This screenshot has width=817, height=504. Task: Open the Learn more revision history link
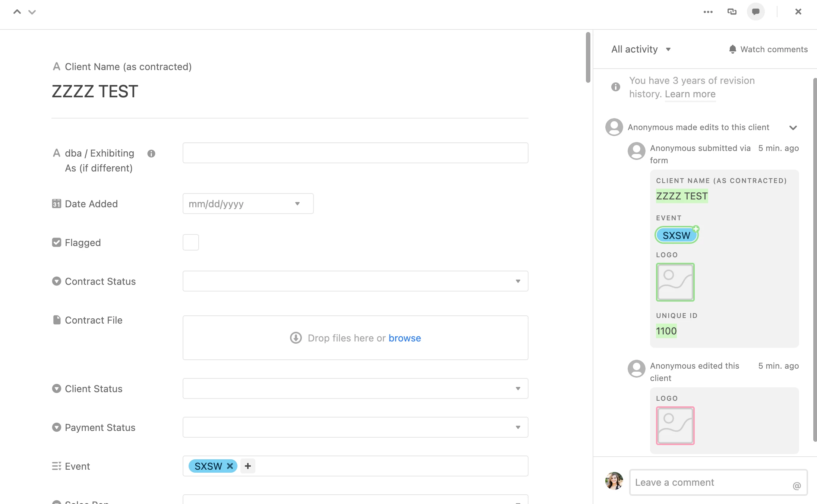pyautogui.click(x=690, y=94)
